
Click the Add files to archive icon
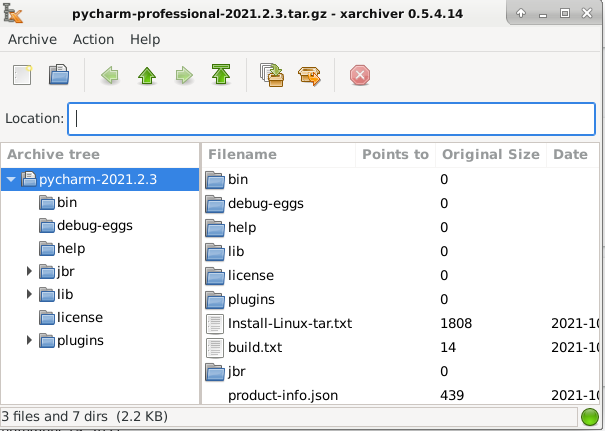point(272,75)
